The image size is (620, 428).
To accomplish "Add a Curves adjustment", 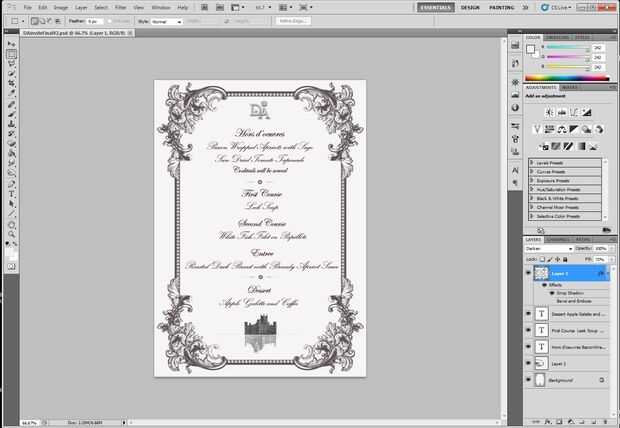I will [574, 113].
